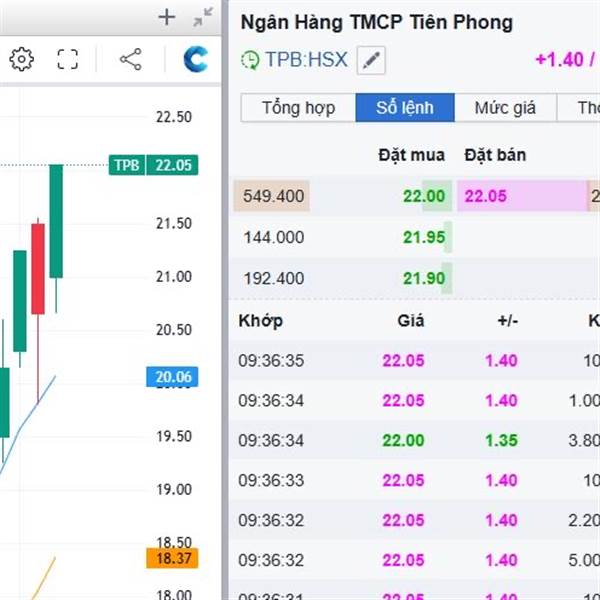This screenshot has height=600, width=600.
Task: Open the Mức giá tab
Action: tap(505, 108)
